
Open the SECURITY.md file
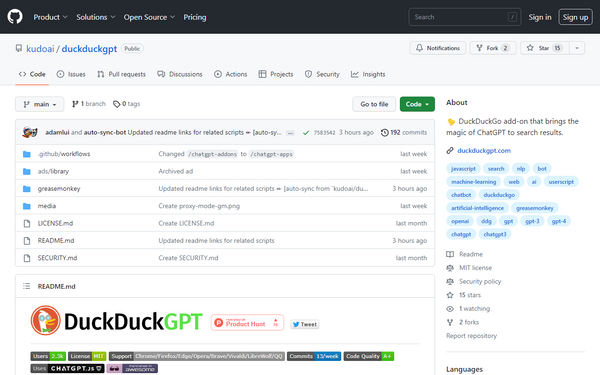[x=57, y=258]
